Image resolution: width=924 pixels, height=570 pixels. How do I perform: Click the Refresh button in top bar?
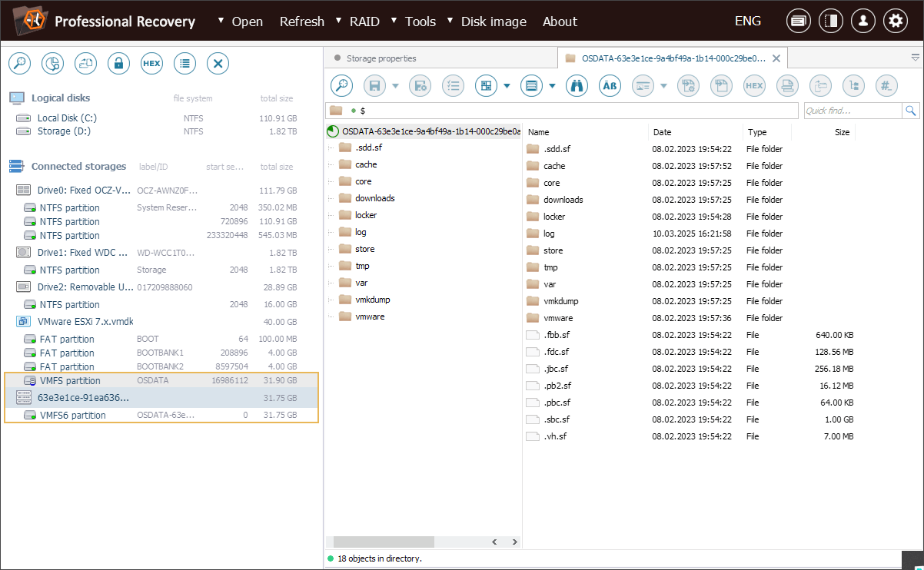tap(301, 22)
